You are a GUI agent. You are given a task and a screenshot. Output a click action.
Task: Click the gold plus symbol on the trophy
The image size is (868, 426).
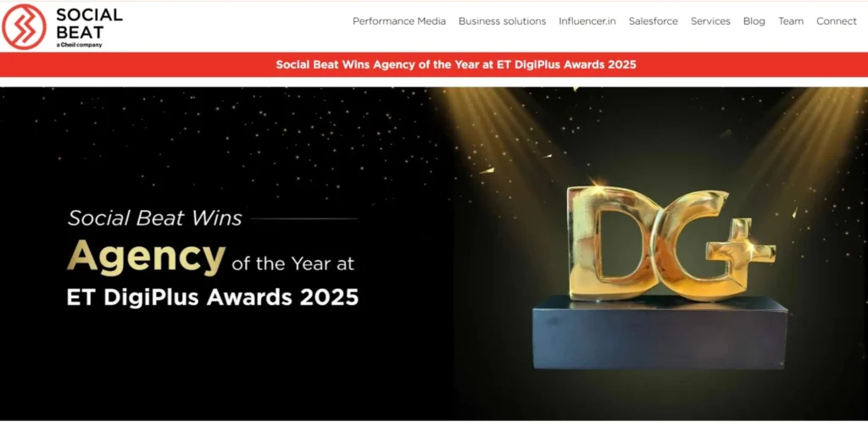tap(742, 246)
